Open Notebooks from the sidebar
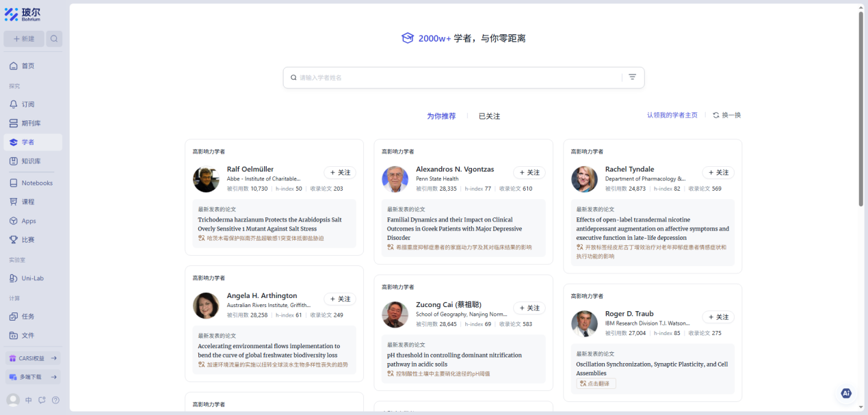 [x=36, y=183]
